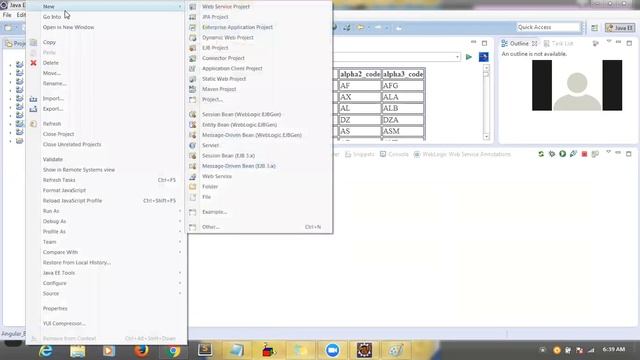The height and width of the screenshot is (360, 640).
Task: Click the Message-Driven Bean (EJB 3.x) icon
Action: (193, 166)
